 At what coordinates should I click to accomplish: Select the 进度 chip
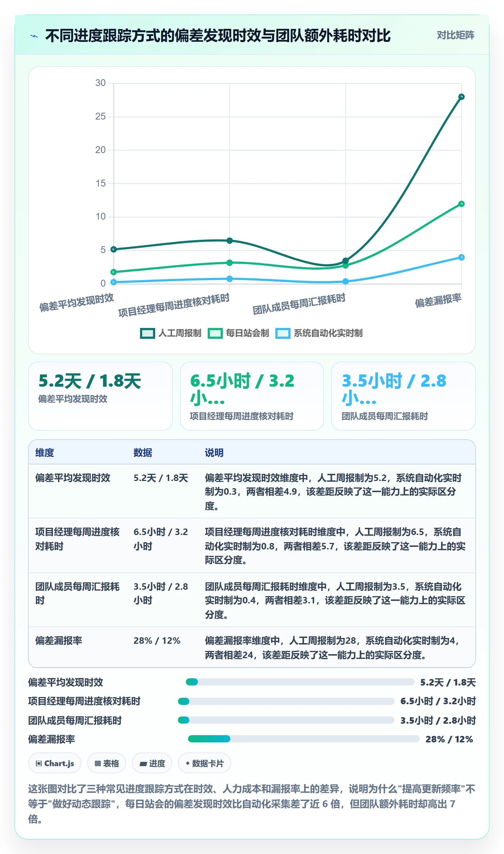tap(152, 763)
